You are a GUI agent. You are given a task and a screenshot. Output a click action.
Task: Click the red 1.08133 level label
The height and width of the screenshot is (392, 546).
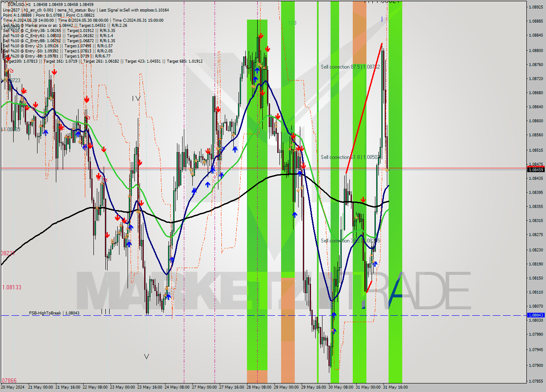(12, 287)
